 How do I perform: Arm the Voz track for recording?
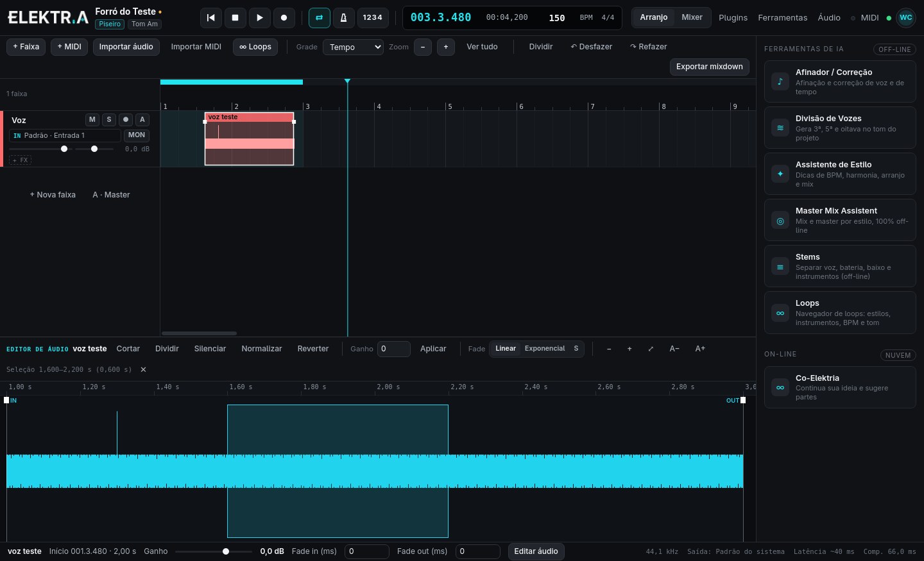[126, 120]
